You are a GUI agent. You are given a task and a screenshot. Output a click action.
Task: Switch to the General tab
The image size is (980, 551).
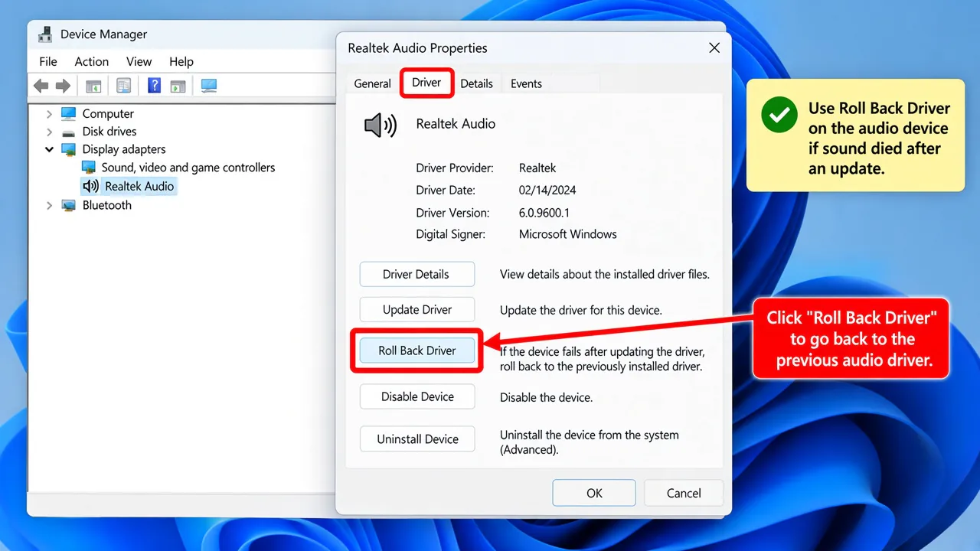pyautogui.click(x=373, y=83)
